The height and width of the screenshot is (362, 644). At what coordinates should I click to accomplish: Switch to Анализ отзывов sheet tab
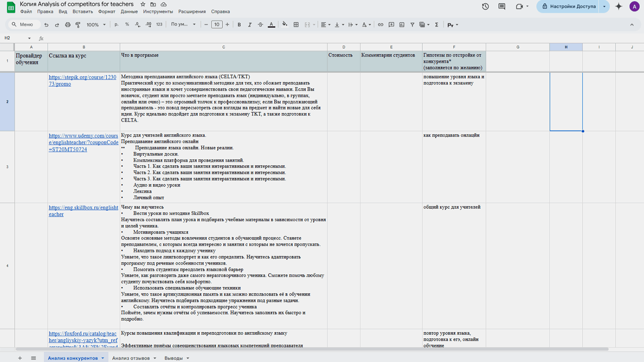click(133, 358)
